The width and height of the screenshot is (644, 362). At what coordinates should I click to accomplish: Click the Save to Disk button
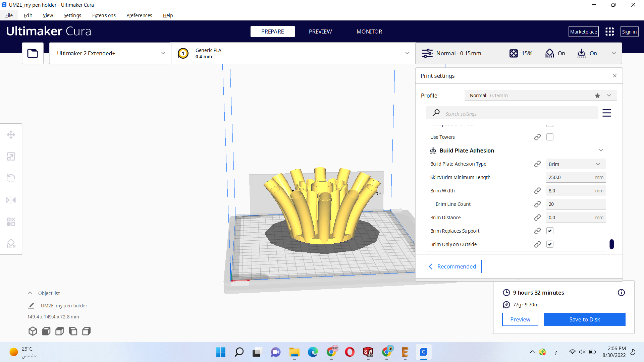[x=584, y=319]
